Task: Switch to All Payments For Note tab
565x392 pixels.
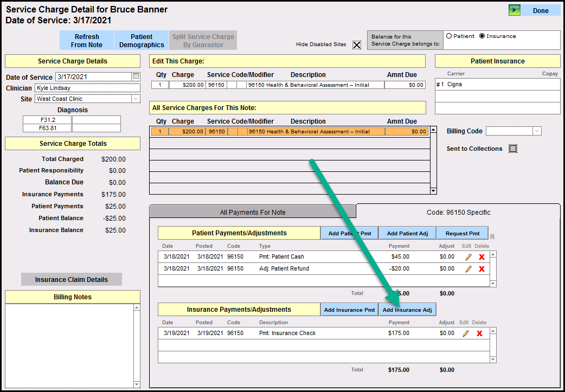Action: click(x=253, y=212)
